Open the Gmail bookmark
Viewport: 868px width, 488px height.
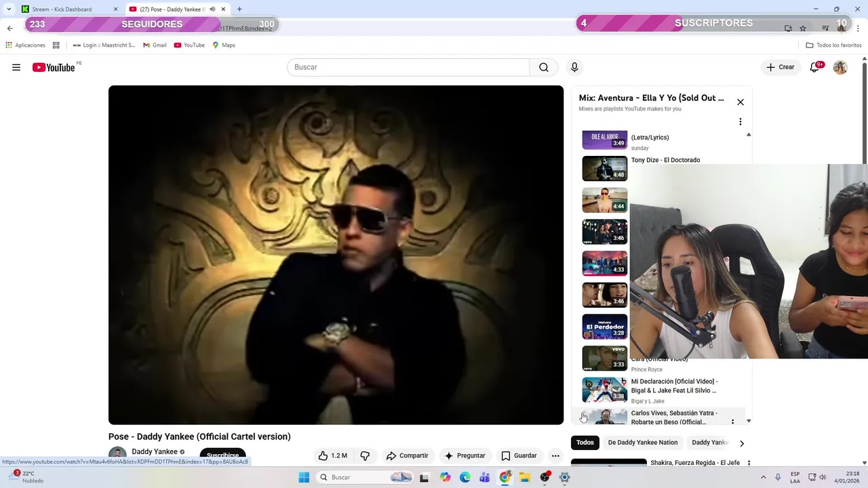[x=155, y=45]
